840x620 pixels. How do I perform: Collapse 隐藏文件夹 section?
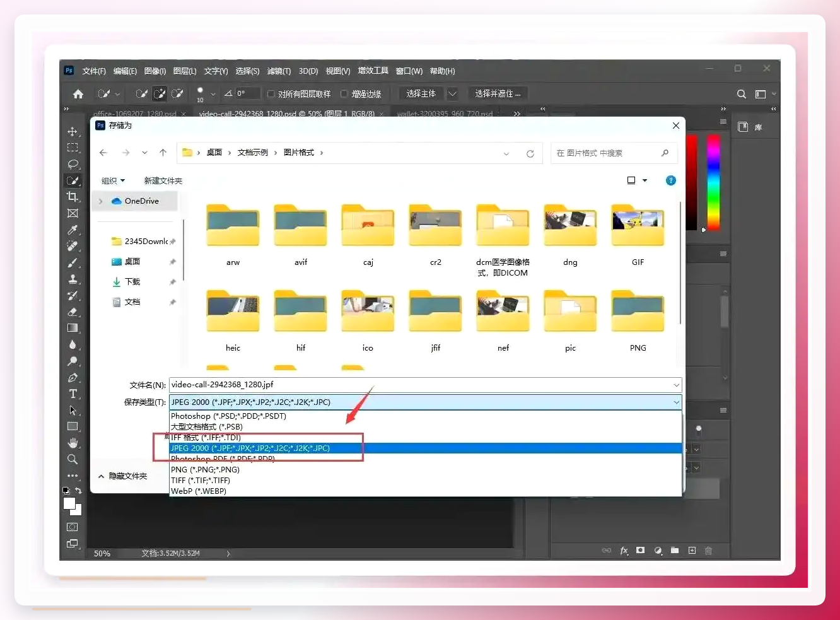coord(123,476)
